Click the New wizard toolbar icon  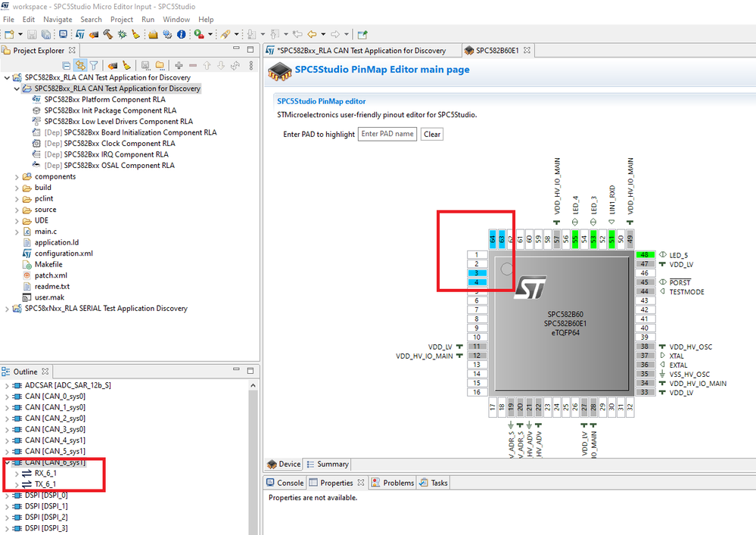tap(9, 34)
